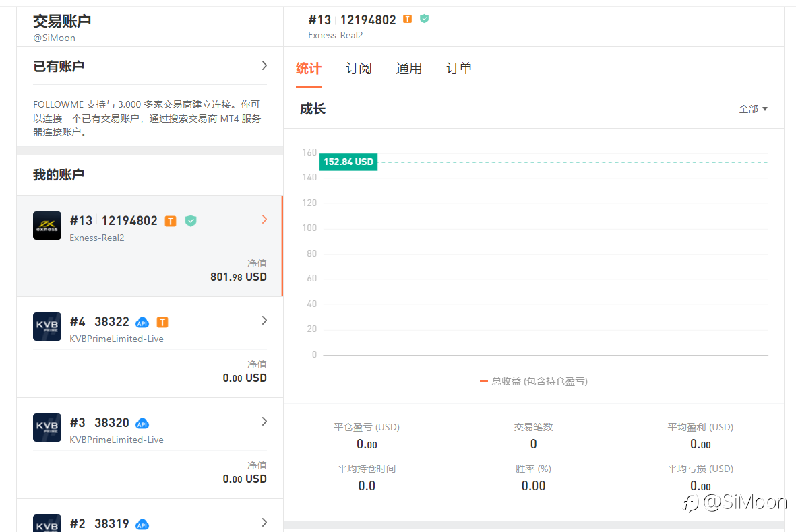Open account #2 38319 chevron
Viewport: 796px width, 532px height.
pos(264,522)
